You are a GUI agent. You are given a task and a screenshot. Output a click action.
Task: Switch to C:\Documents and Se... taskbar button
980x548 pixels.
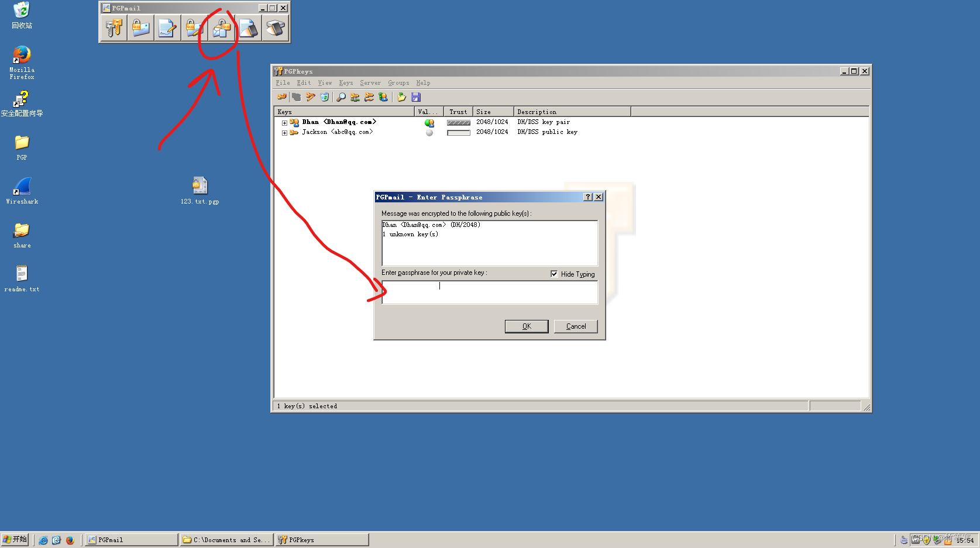coord(226,540)
